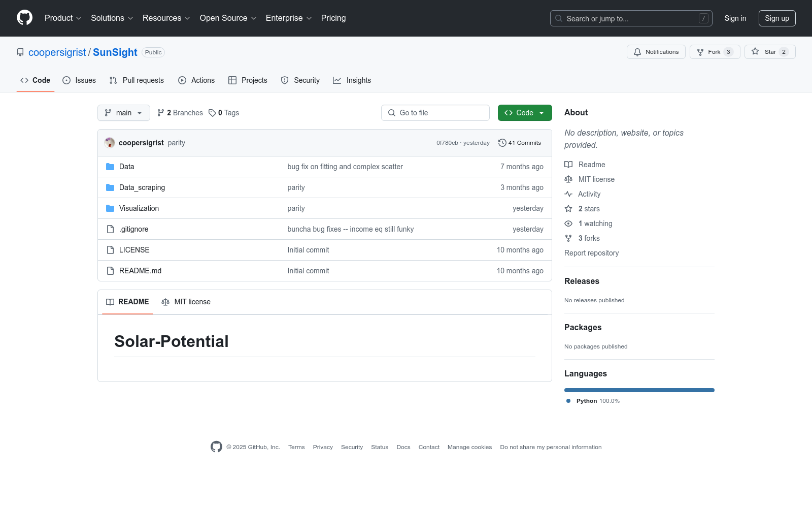Click the eye icon beside 1 watching
The height and width of the screenshot is (508, 812).
(568, 224)
